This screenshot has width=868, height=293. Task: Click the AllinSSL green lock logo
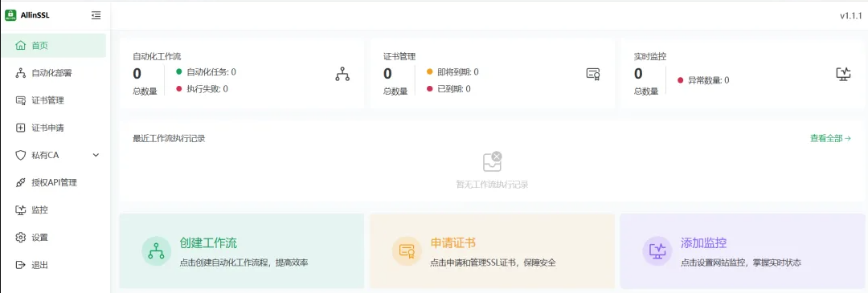pos(10,15)
